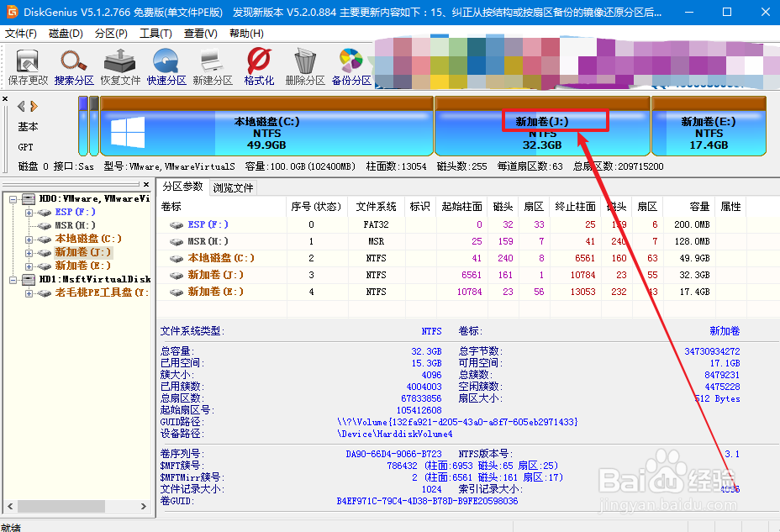Close the left tree panel
Viewport: 780px width, 532px height.
[x=146, y=184]
